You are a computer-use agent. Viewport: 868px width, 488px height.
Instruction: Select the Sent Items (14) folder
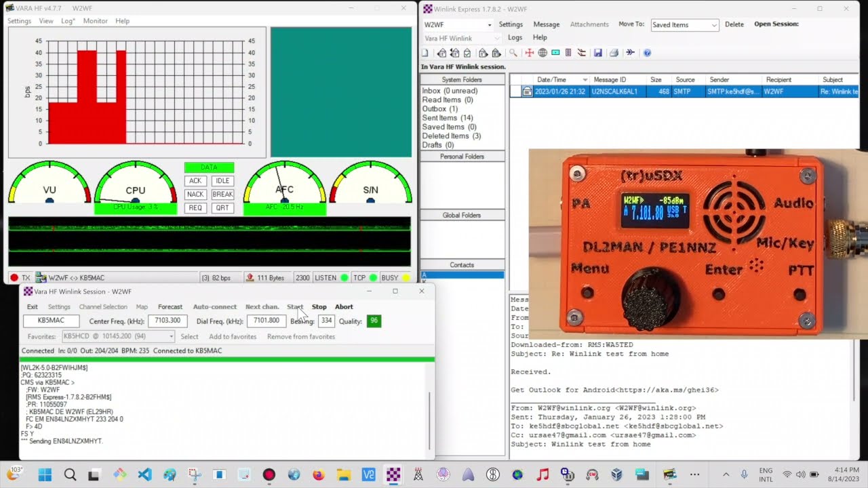[448, 118]
